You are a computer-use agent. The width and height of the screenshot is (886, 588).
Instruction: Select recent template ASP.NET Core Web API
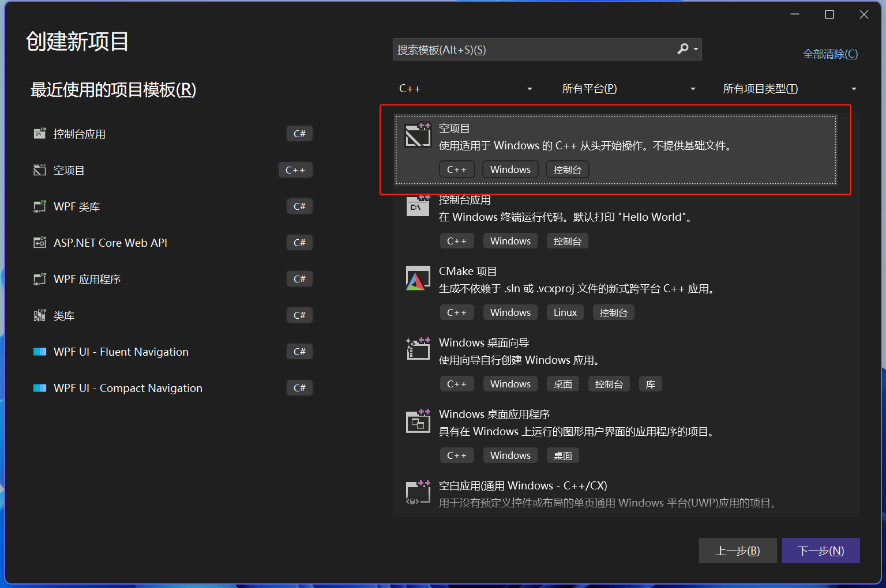click(x=172, y=243)
